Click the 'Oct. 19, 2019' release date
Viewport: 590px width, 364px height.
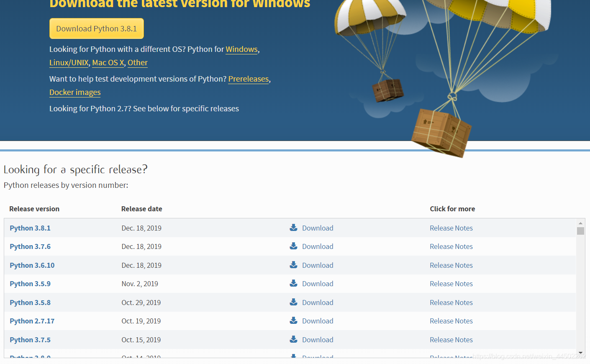tap(141, 321)
